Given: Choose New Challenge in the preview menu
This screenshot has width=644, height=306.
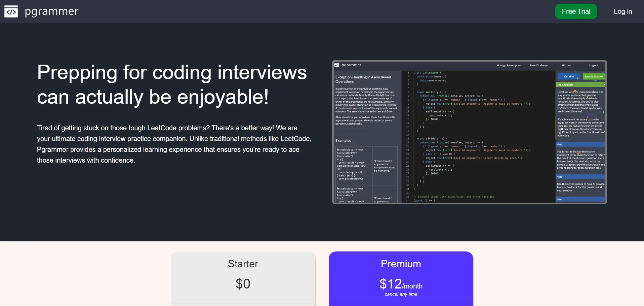Looking at the screenshot, I should (538, 66).
